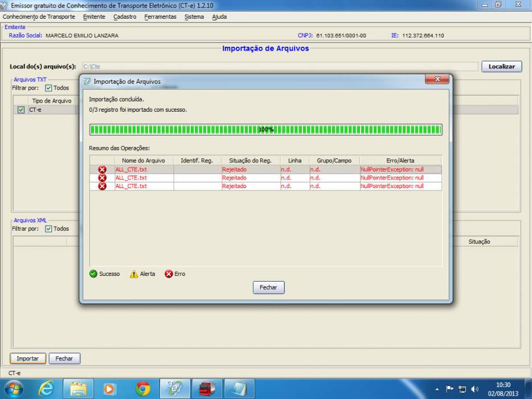Open the Windows Start orb
The image size is (532, 399).
click(14, 389)
